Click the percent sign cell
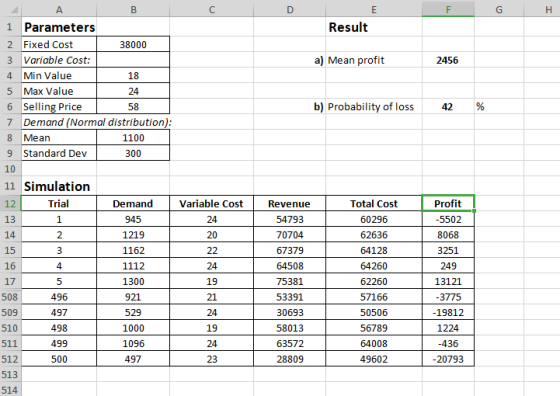 click(499, 106)
